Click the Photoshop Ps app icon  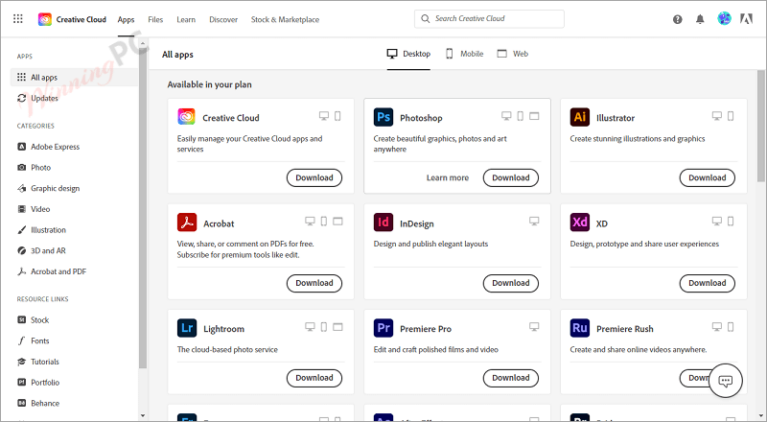point(383,117)
